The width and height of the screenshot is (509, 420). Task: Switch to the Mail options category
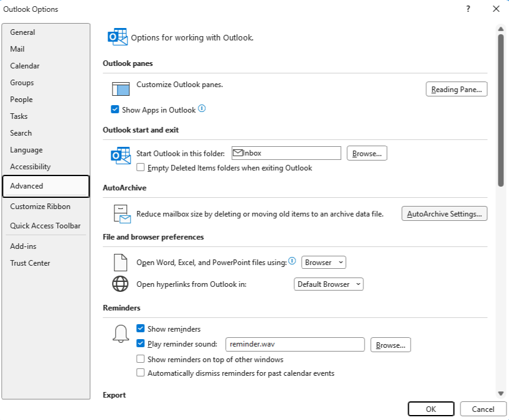(x=17, y=49)
